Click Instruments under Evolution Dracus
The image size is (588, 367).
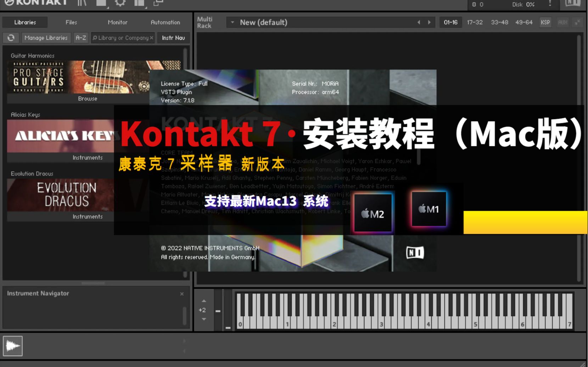click(x=88, y=216)
